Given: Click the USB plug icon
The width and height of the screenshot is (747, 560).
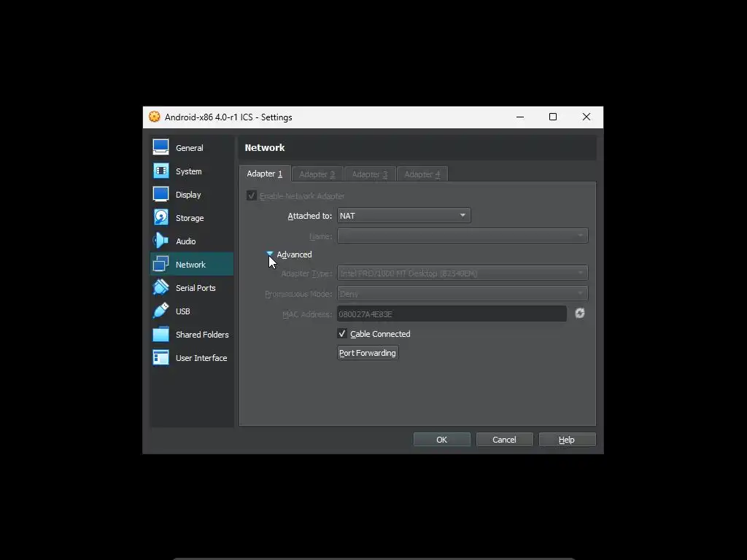Looking at the screenshot, I should [x=160, y=311].
